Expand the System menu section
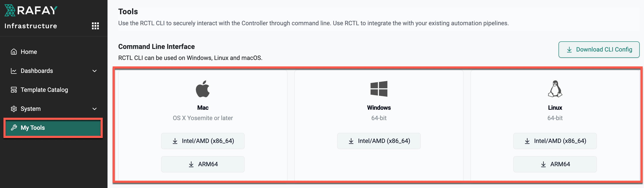 [x=95, y=109]
